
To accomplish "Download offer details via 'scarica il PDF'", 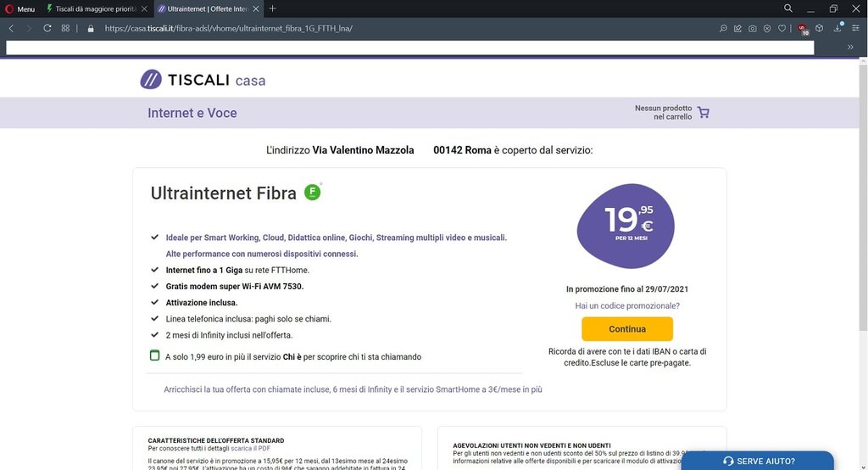I will point(250,449).
